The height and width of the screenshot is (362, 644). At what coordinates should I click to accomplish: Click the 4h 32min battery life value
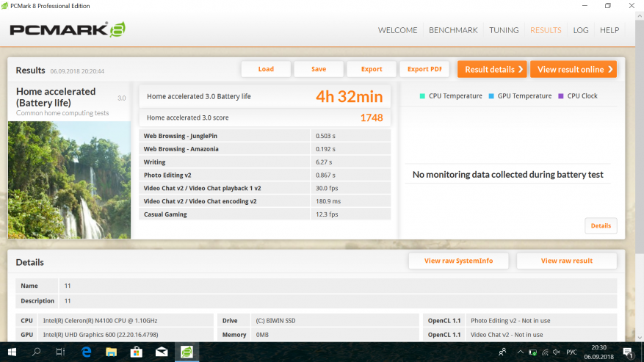[349, 97]
